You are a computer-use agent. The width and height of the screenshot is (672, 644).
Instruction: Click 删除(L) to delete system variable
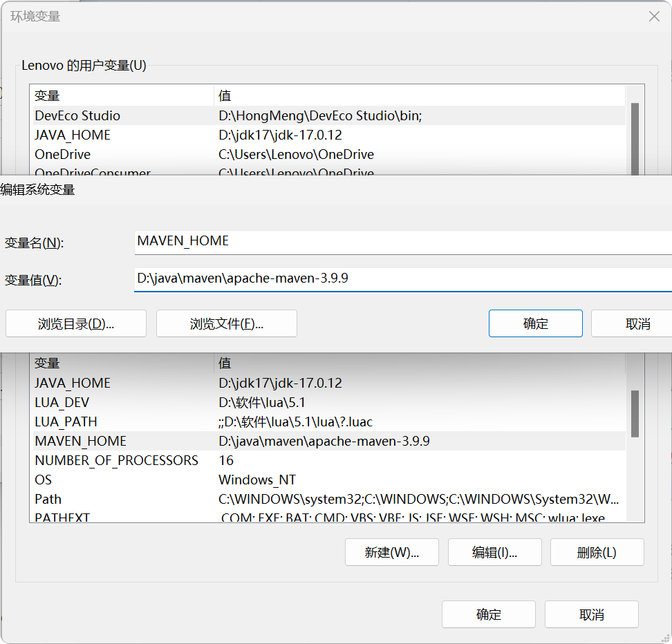pyautogui.click(x=597, y=552)
